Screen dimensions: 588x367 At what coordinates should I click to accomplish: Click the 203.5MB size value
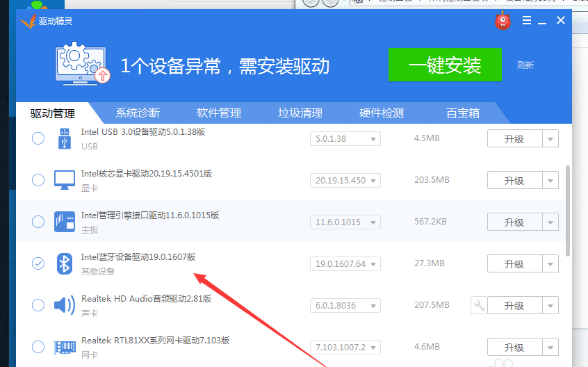point(432,180)
